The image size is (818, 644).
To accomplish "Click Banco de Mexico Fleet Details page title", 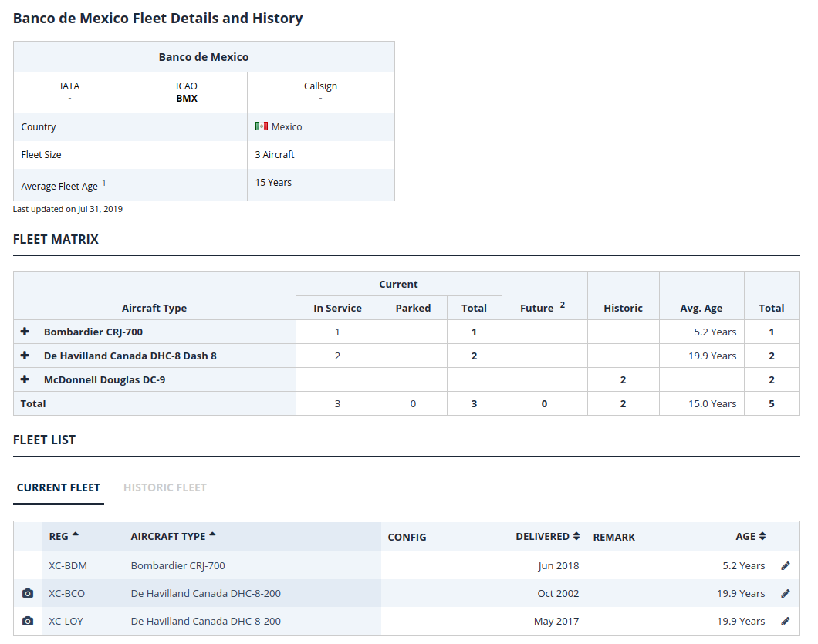I will [157, 19].
